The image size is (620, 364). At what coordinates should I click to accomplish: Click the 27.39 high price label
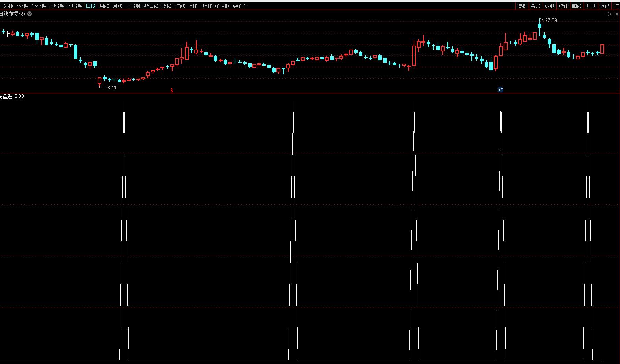tap(551, 20)
